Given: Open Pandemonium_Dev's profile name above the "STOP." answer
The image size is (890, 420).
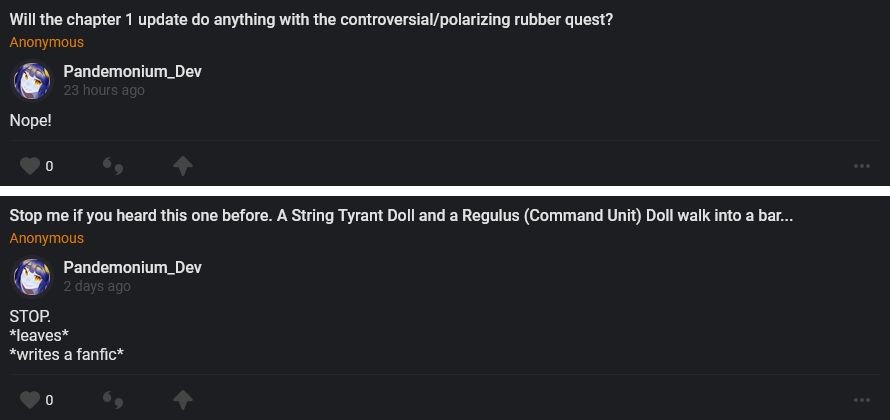Looking at the screenshot, I should pyautogui.click(x=133, y=267).
